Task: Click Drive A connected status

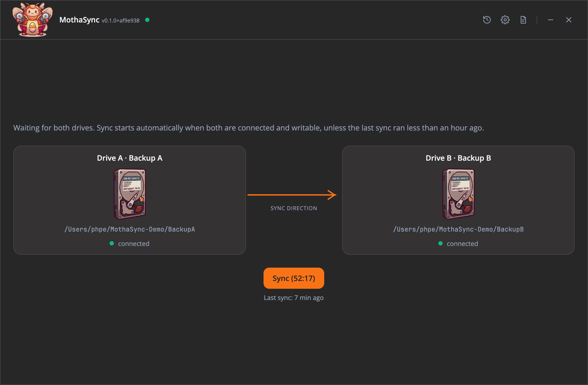Action: tap(130, 244)
